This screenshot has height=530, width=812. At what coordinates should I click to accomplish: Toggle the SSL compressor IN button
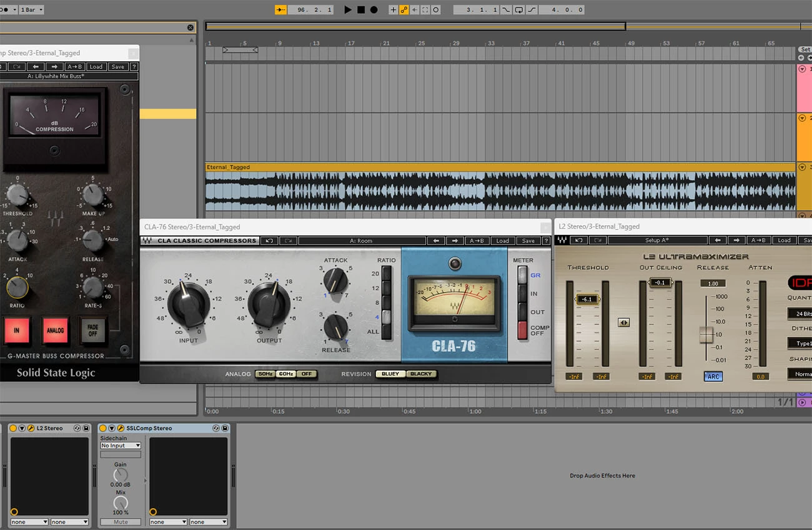[x=17, y=330]
